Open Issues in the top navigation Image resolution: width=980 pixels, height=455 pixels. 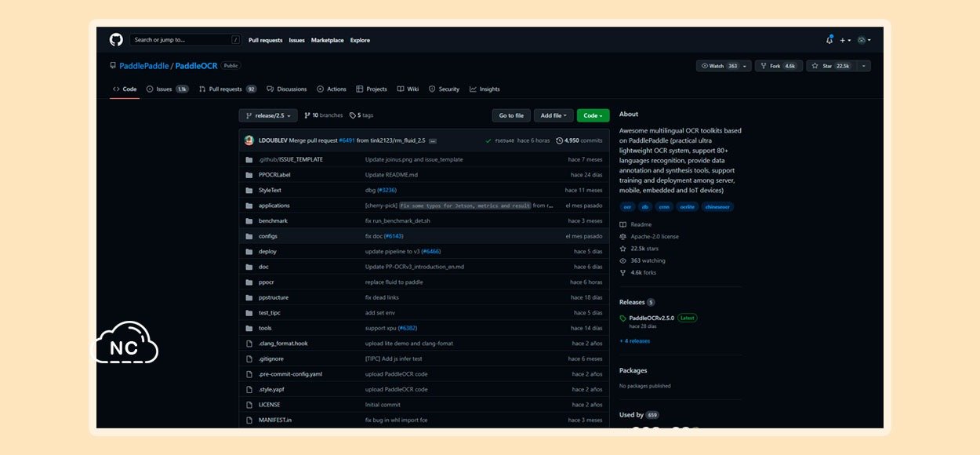pyautogui.click(x=296, y=40)
